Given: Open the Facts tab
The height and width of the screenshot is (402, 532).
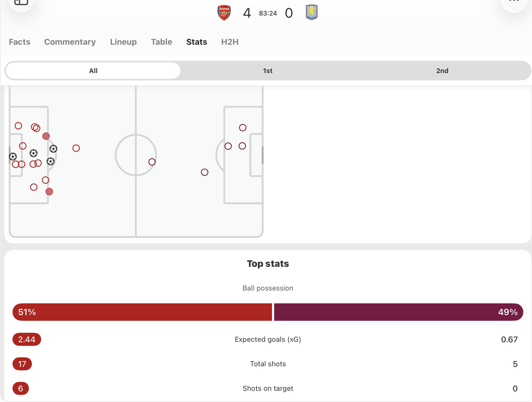Looking at the screenshot, I should coord(20,42).
